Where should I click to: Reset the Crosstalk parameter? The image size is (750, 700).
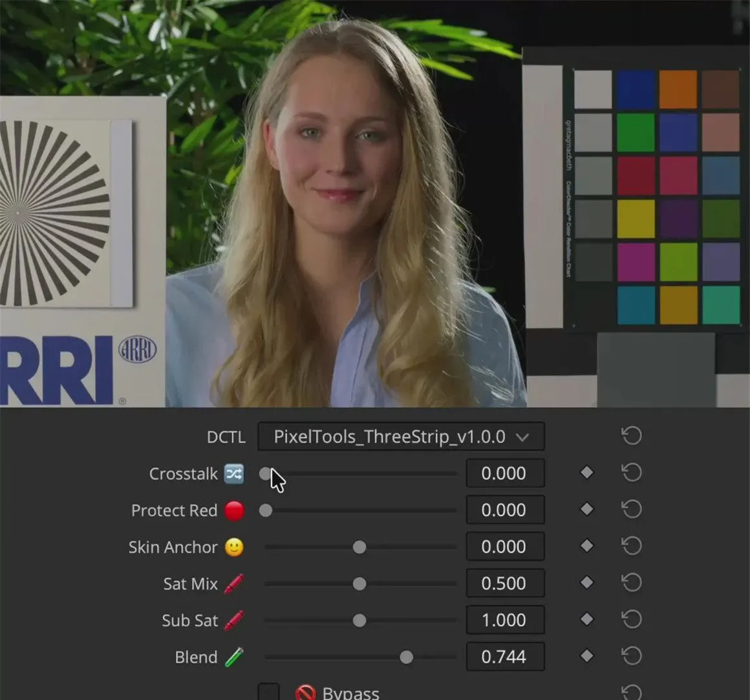[632, 473]
